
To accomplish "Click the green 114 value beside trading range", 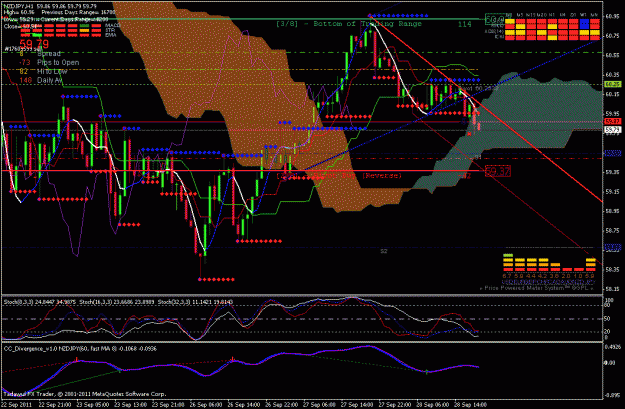I will point(464,24).
